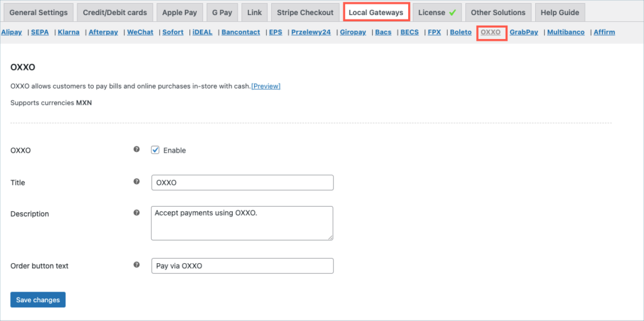Open the OXXO [Preview] link
Screen dimensions: 644x321
coord(266,86)
